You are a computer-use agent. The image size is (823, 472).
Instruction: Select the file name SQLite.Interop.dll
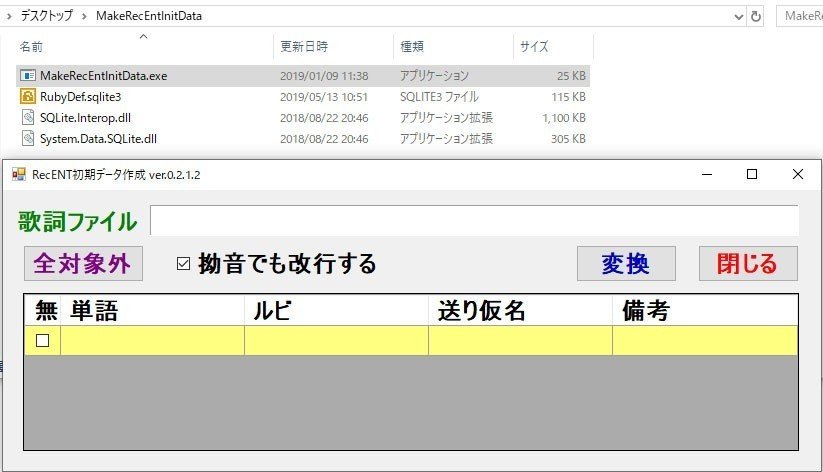click(85, 118)
